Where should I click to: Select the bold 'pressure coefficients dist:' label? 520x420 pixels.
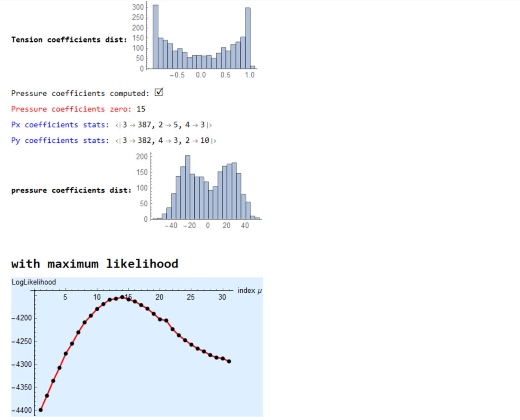(71, 190)
